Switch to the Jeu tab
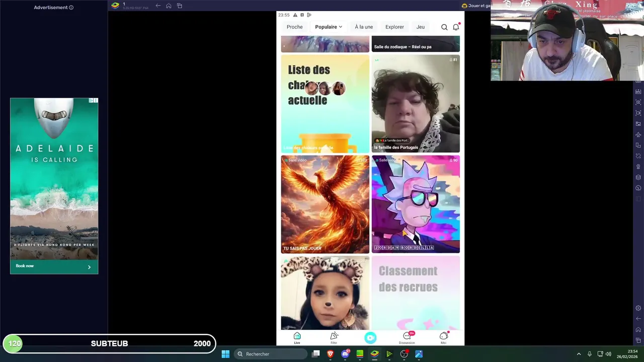Image resolution: width=644 pixels, height=362 pixels. coord(421,27)
